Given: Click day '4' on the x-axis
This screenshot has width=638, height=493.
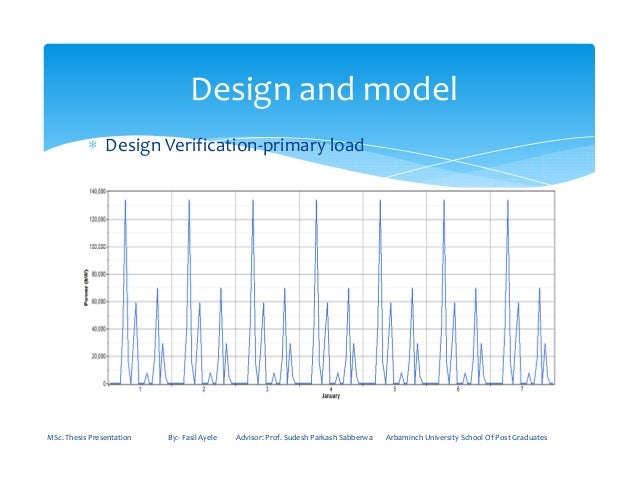Looking at the screenshot, I should click(x=331, y=389).
